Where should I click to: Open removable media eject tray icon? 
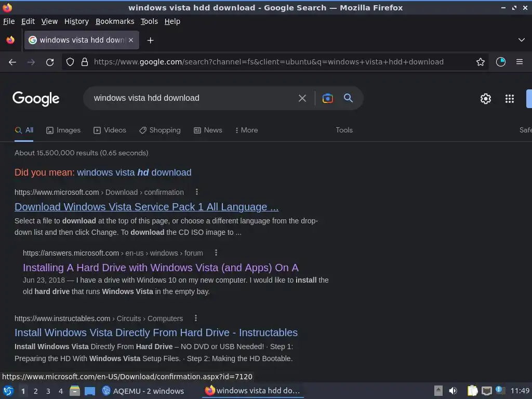click(x=438, y=391)
